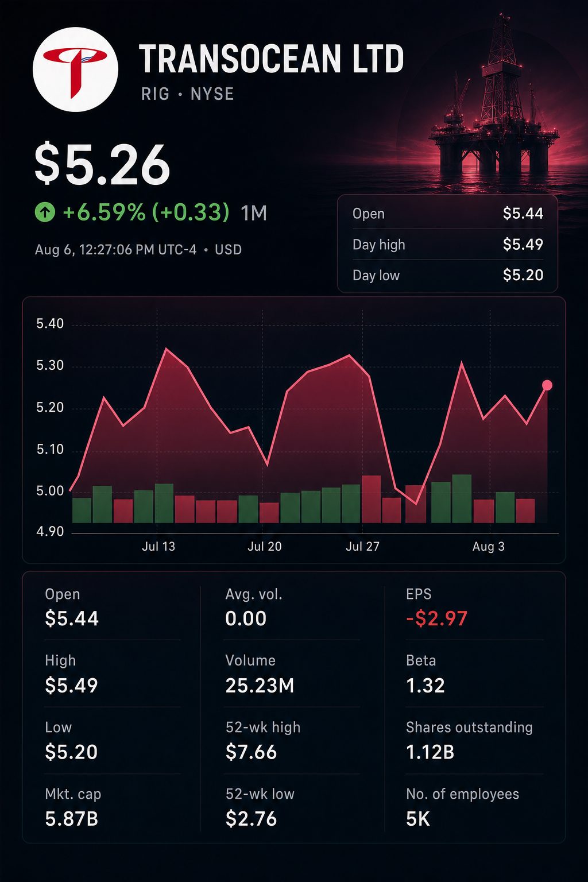
Task: Click the 5.00 y-axis label
Action: pos(50,491)
